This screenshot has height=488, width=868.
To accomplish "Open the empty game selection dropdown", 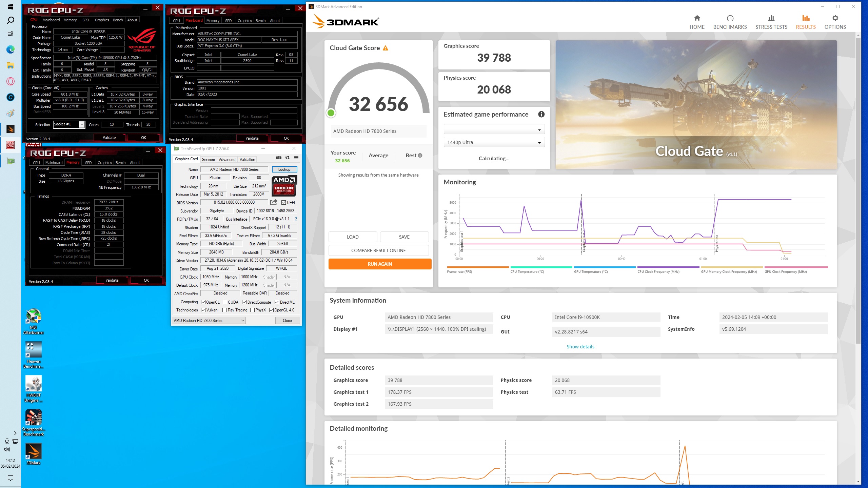I will [x=494, y=129].
